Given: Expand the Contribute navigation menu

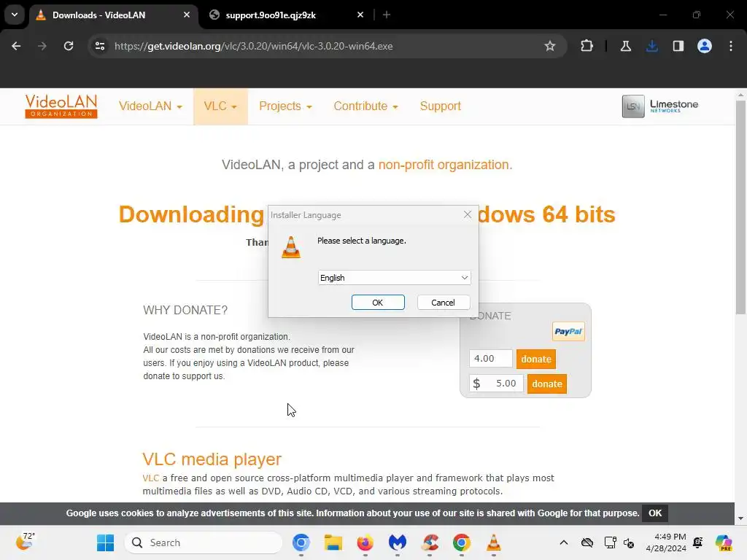Looking at the screenshot, I should coord(365,106).
